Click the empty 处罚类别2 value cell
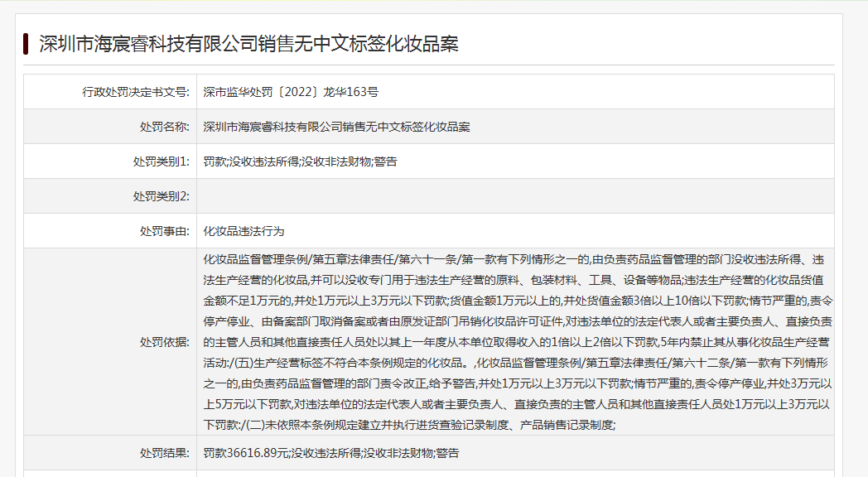868x477 pixels. (515, 196)
